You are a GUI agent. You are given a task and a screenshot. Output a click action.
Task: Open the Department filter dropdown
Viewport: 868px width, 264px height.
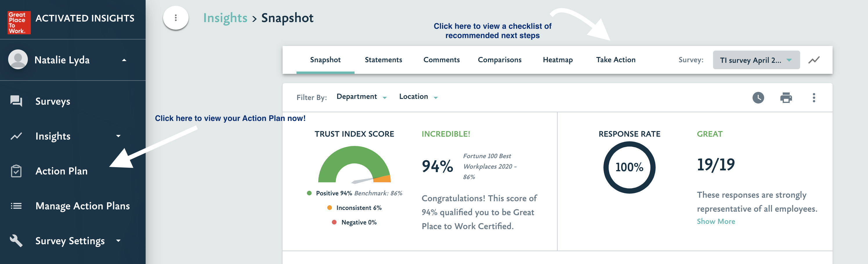(361, 97)
